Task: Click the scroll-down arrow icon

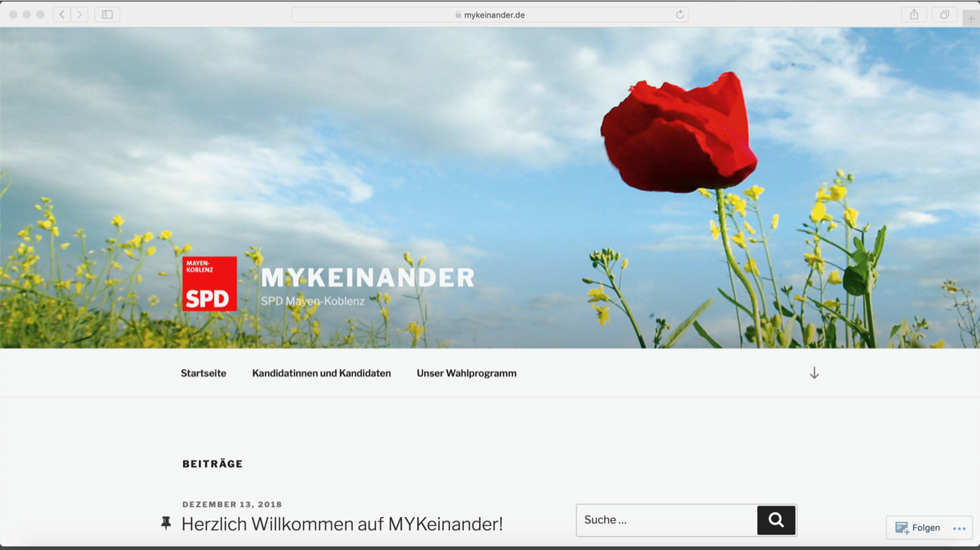Action: pyautogui.click(x=814, y=373)
